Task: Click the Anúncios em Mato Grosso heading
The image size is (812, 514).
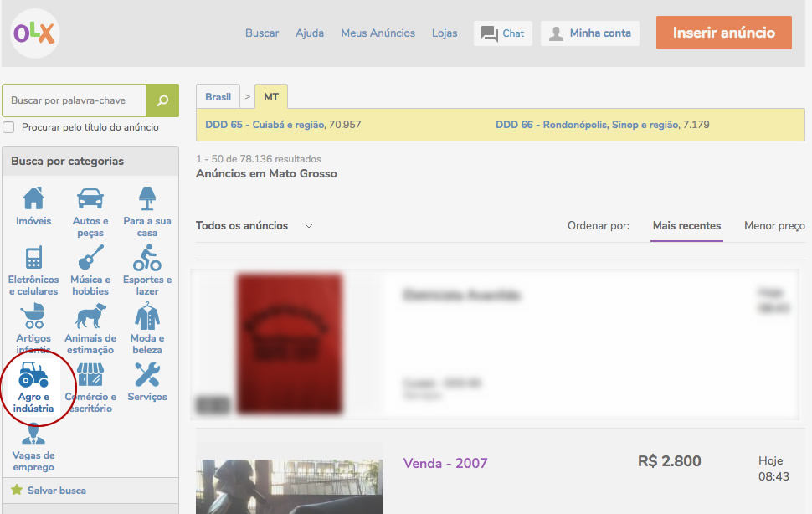Action: point(266,174)
